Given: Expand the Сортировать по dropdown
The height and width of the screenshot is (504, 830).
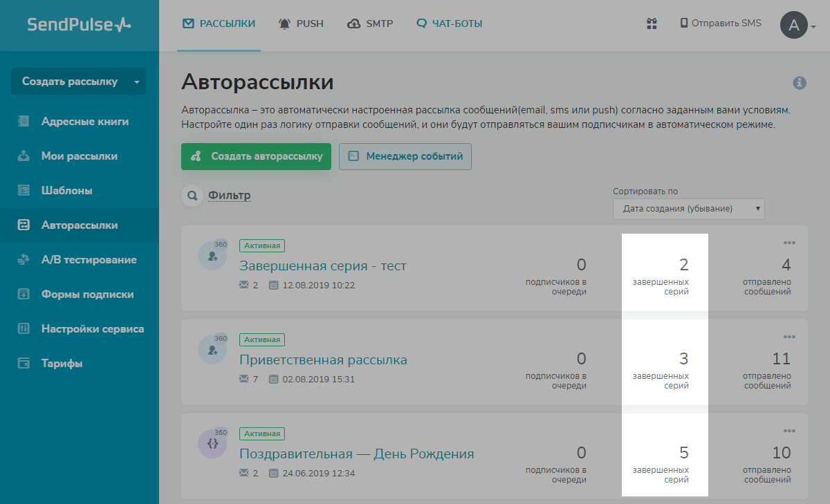Looking at the screenshot, I should point(688,208).
